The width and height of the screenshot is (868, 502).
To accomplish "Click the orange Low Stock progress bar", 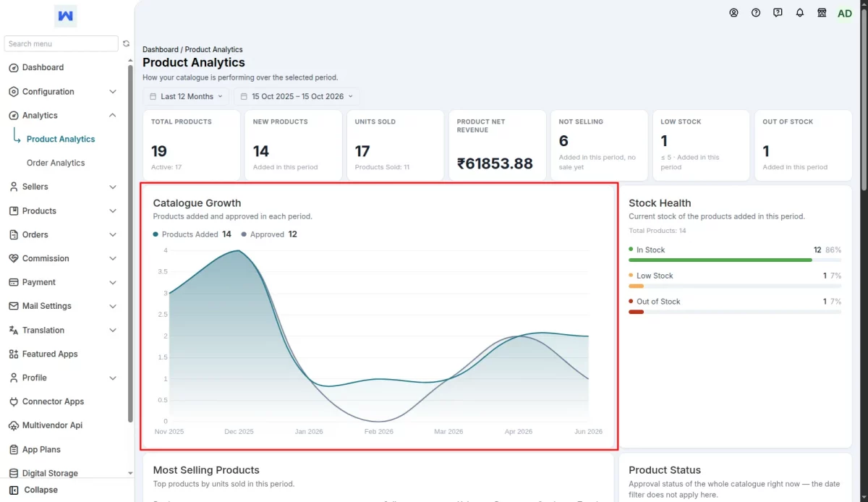I will click(x=637, y=286).
